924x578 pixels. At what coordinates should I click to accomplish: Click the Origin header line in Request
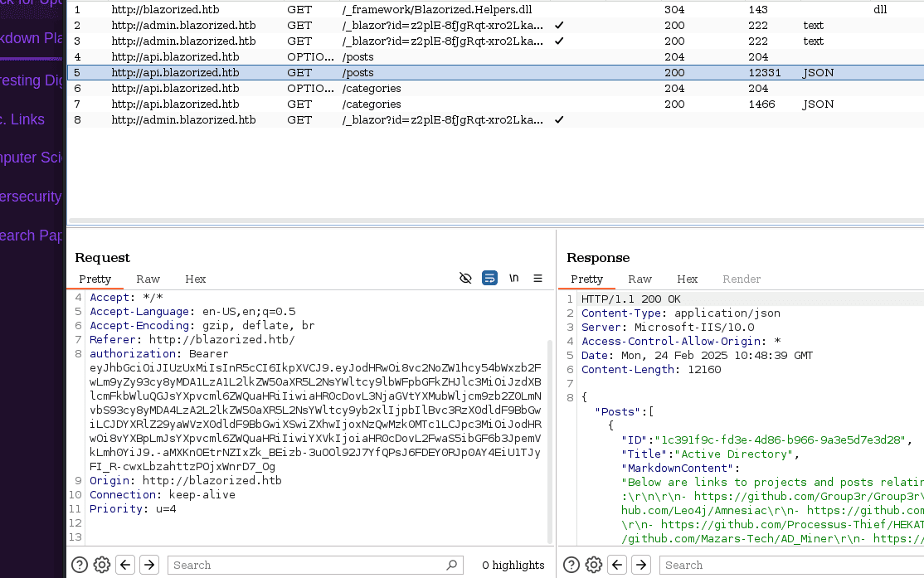tap(186, 481)
